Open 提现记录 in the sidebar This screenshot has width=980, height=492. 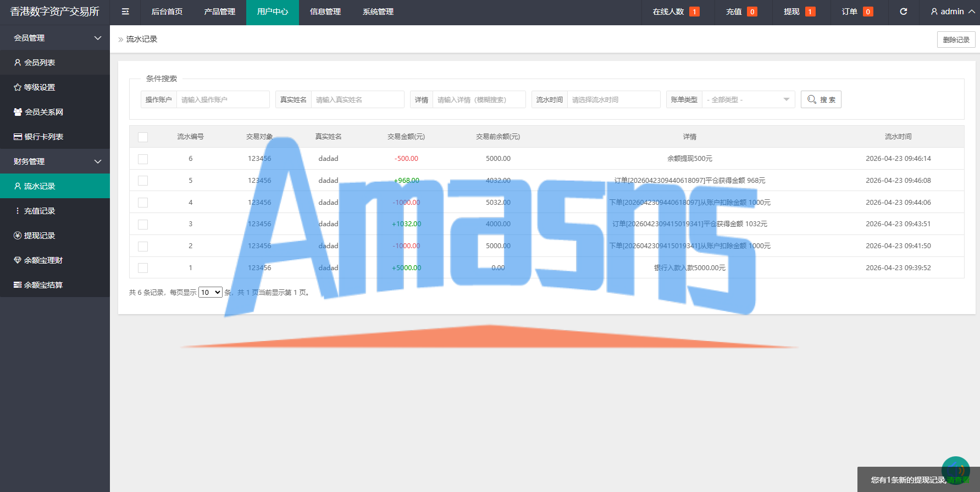pos(55,236)
